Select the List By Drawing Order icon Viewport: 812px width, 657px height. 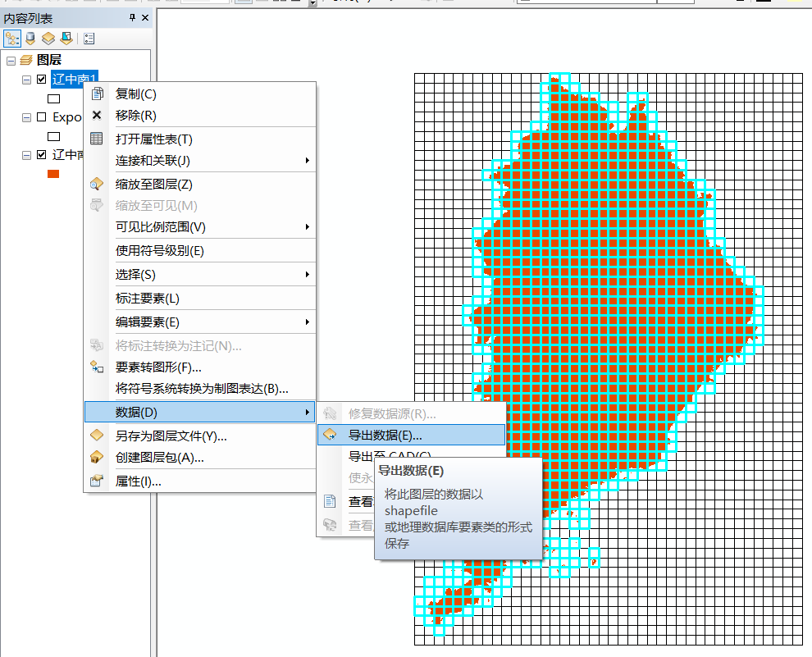click(x=11, y=38)
